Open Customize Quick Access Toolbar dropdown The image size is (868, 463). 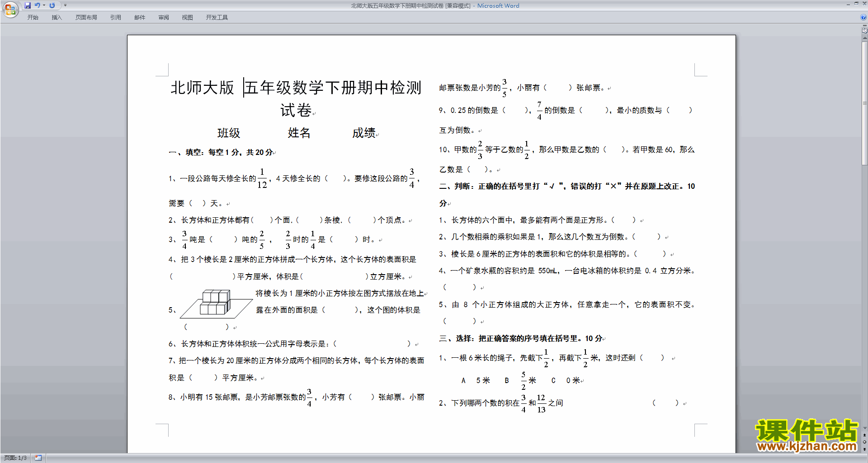(x=65, y=5)
